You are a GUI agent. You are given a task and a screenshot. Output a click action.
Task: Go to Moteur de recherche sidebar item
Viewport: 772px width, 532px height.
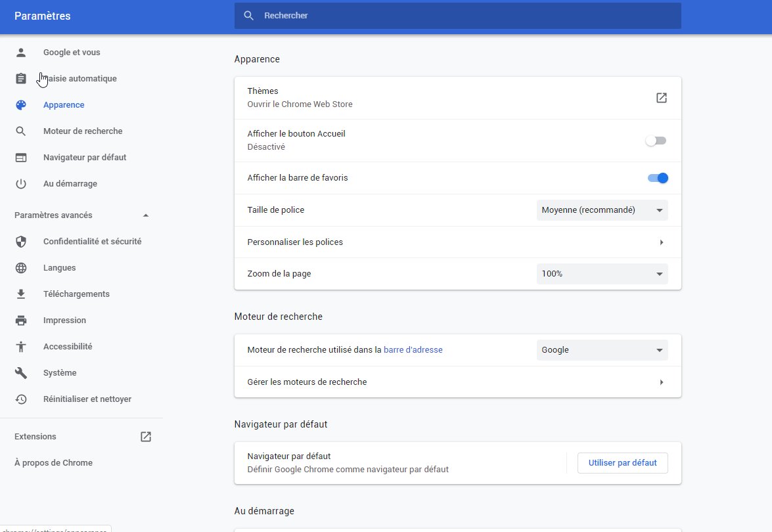click(81, 131)
